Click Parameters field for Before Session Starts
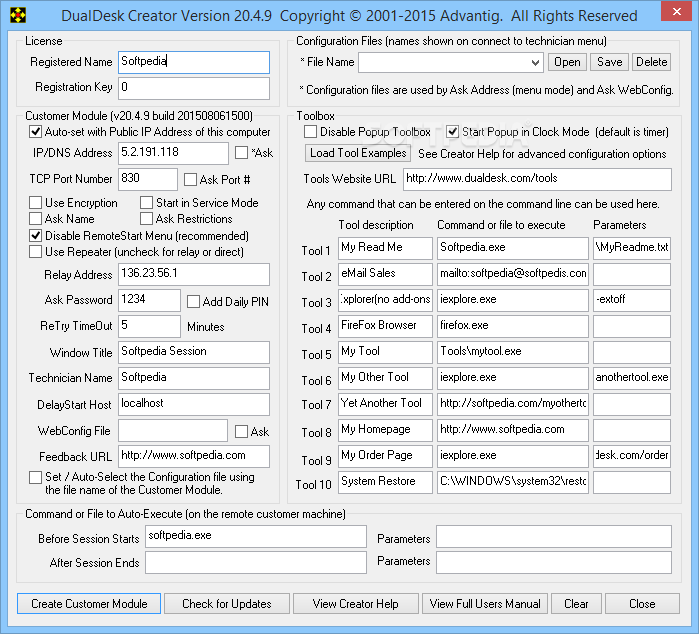 (554, 536)
